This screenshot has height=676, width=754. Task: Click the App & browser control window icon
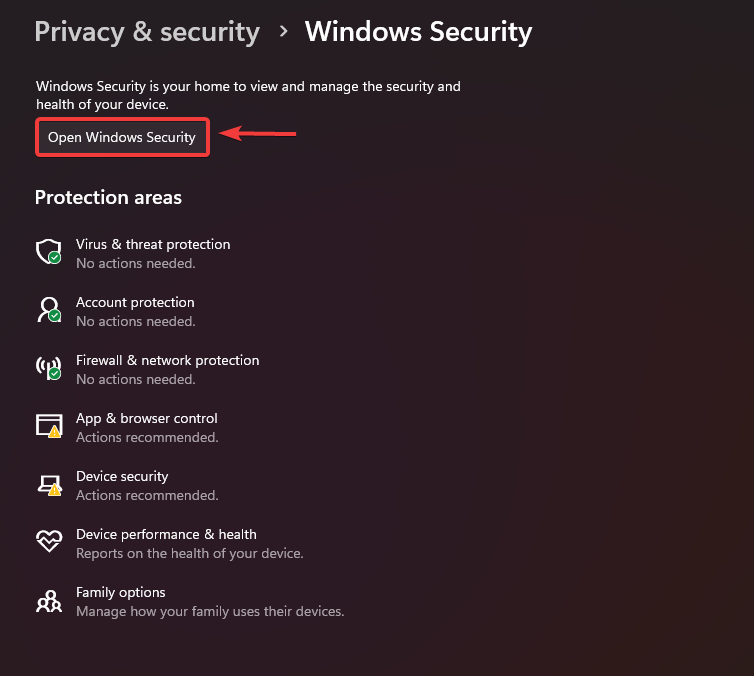(48, 426)
